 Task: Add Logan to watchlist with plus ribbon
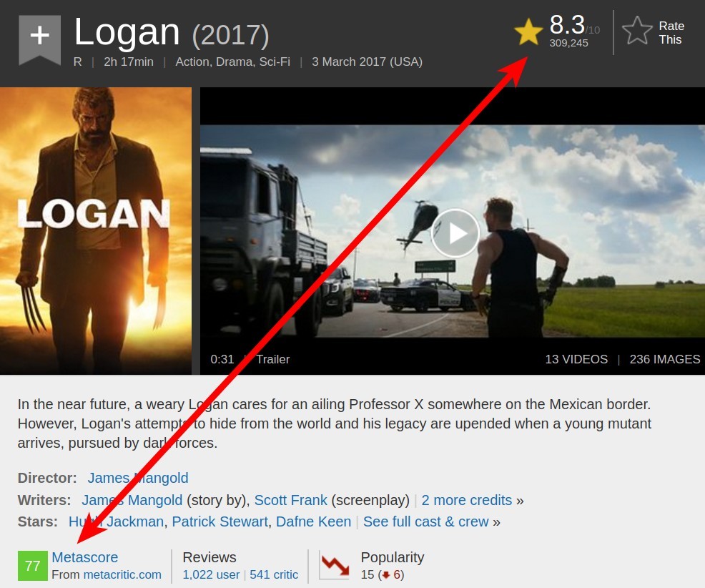(39, 39)
